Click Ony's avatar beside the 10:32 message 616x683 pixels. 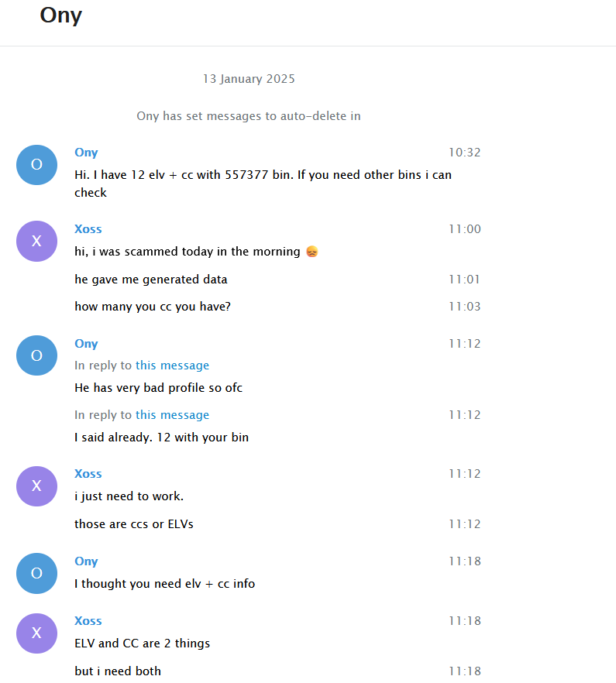36,165
